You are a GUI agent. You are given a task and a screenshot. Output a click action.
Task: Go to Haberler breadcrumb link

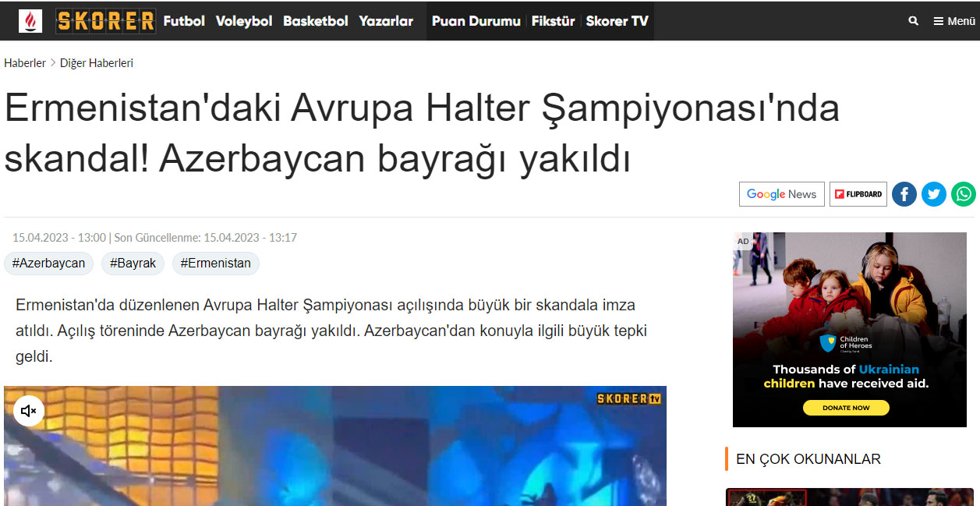[25, 63]
